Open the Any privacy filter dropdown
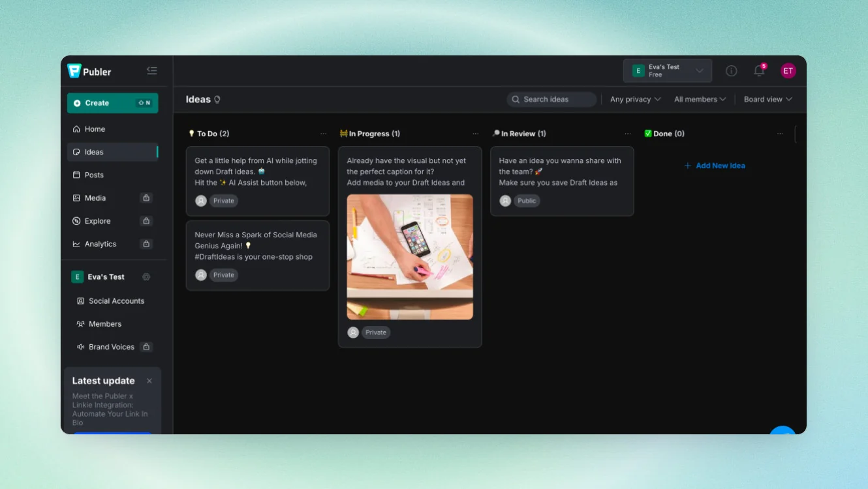 (x=635, y=100)
